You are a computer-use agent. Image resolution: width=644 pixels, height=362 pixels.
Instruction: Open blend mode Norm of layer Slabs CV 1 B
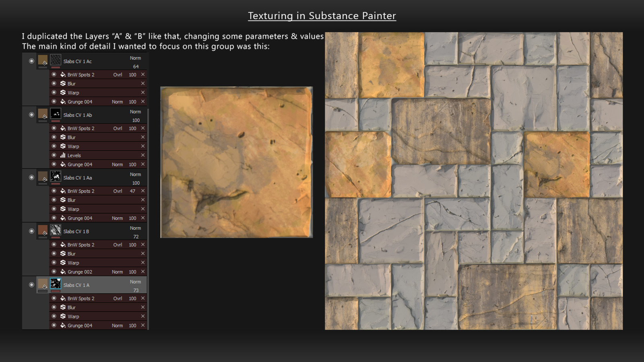tap(135, 228)
